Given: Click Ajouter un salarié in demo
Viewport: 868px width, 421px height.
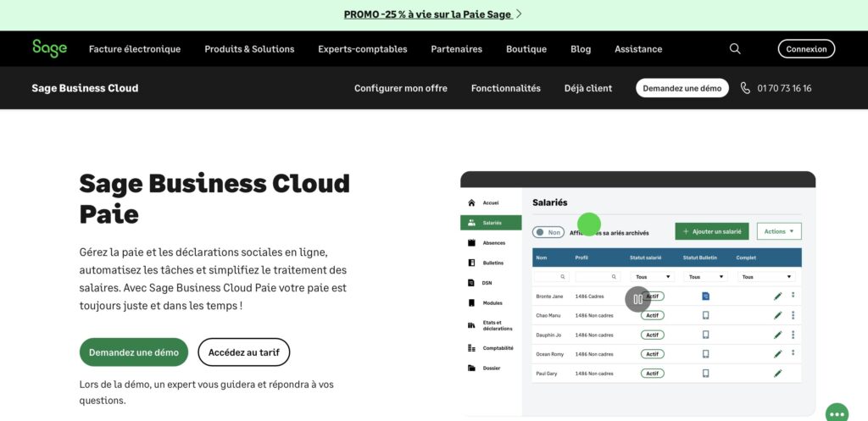Looking at the screenshot, I should tap(712, 231).
